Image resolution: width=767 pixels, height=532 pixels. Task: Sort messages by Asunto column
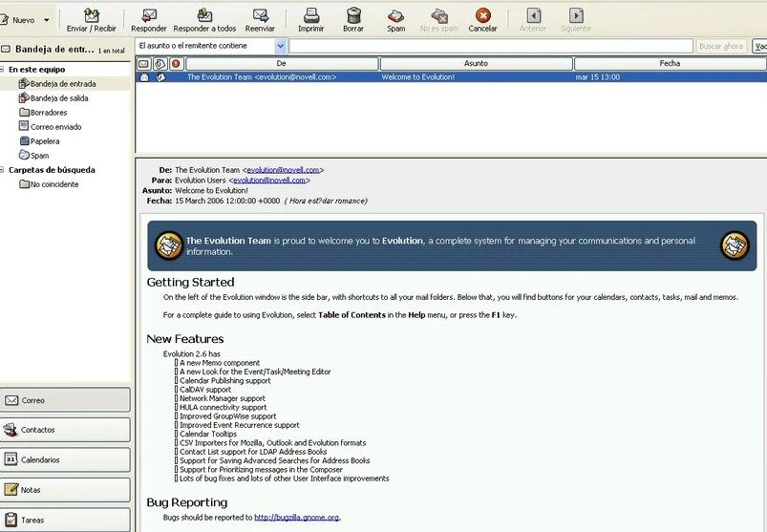(476, 64)
